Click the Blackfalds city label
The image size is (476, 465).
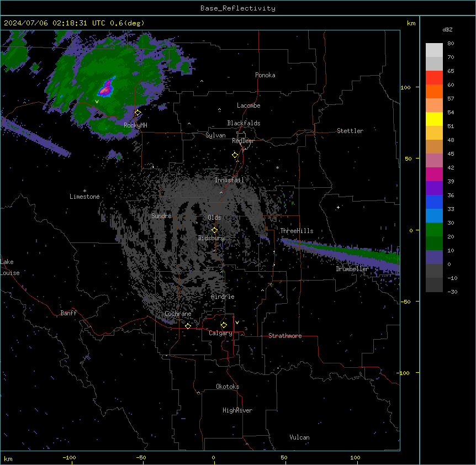click(x=244, y=123)
